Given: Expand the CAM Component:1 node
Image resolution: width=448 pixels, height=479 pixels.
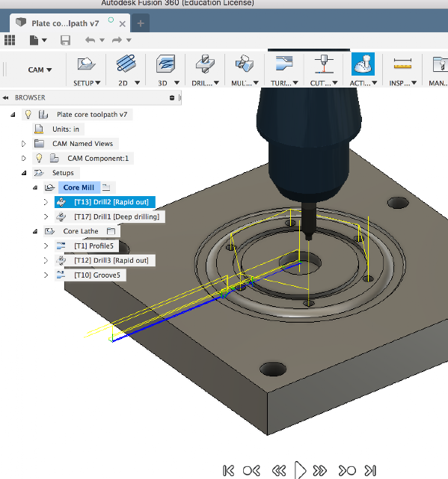Looking at the screenshot, I should [23, 158].
